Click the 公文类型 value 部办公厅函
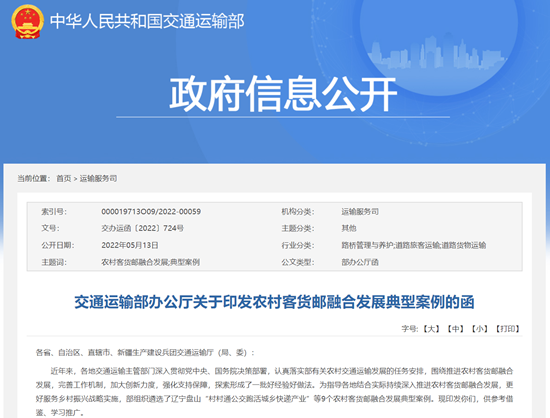Screen dimensions: 550x418 pos(360,262)
